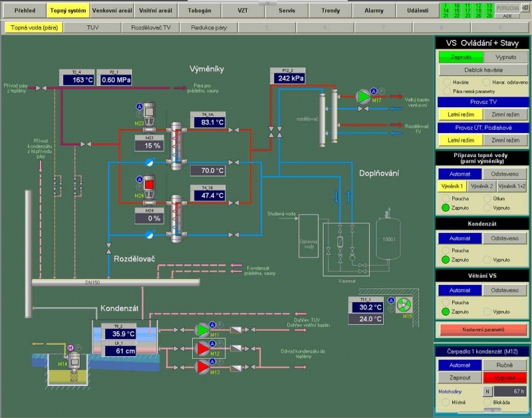
Task: Open the Alarmy tab
Action: (374, 11)
